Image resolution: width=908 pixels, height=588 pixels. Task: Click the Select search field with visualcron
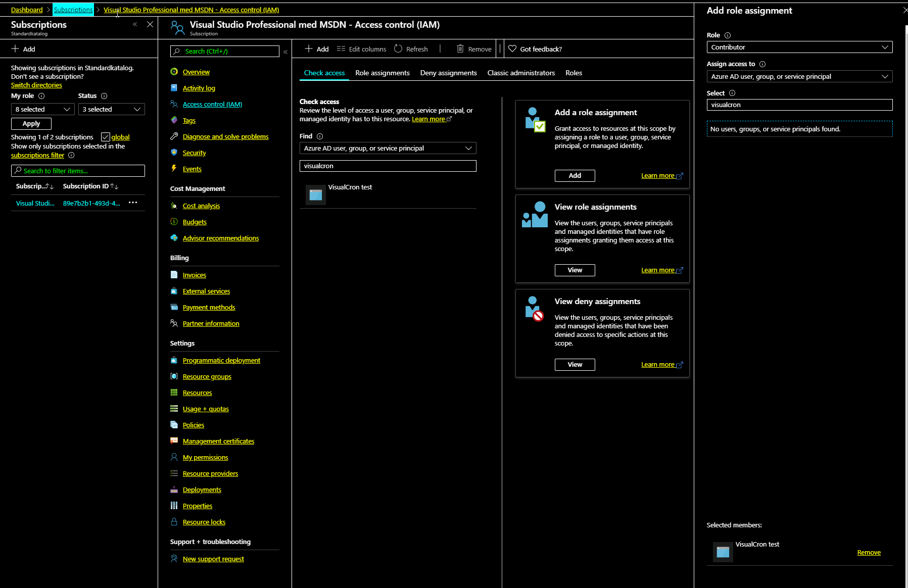coord(799,105)
